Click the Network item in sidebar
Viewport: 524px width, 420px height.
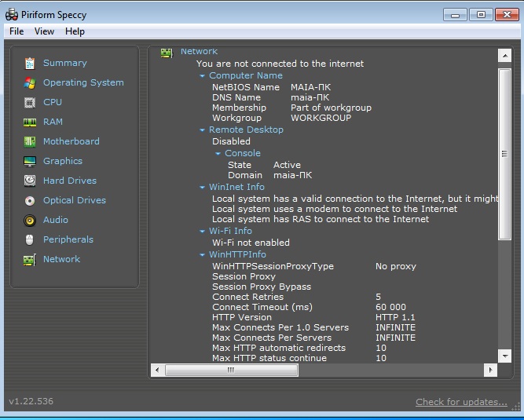pyautogui.click(x=61, y=259)
